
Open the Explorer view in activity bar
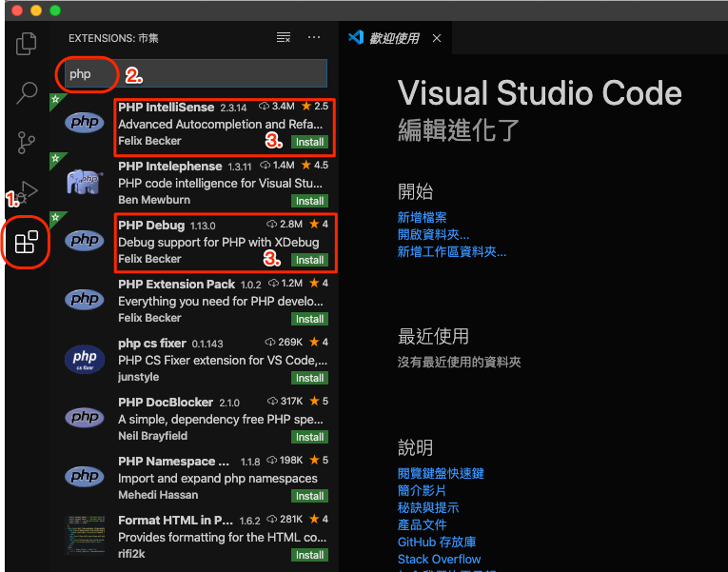tap(26, 43)
